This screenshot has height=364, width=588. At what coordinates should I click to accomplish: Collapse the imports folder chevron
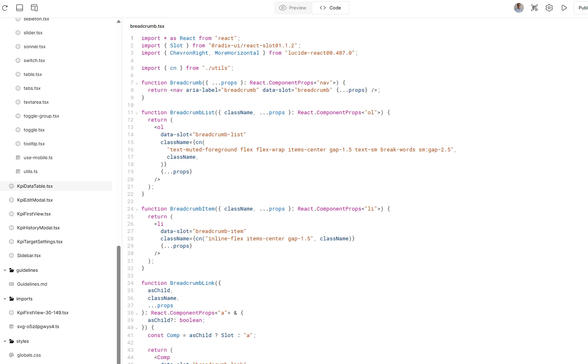point(5,299)
